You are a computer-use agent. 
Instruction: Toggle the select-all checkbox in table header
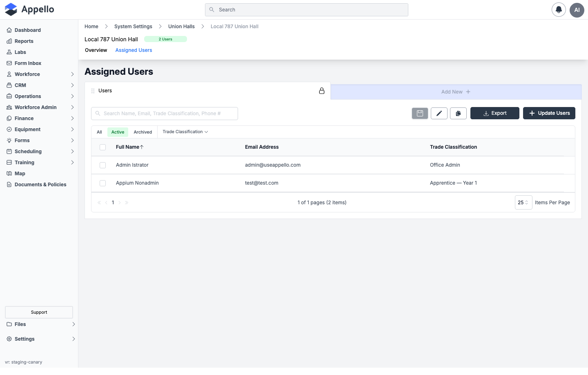[x=102, y=147]
